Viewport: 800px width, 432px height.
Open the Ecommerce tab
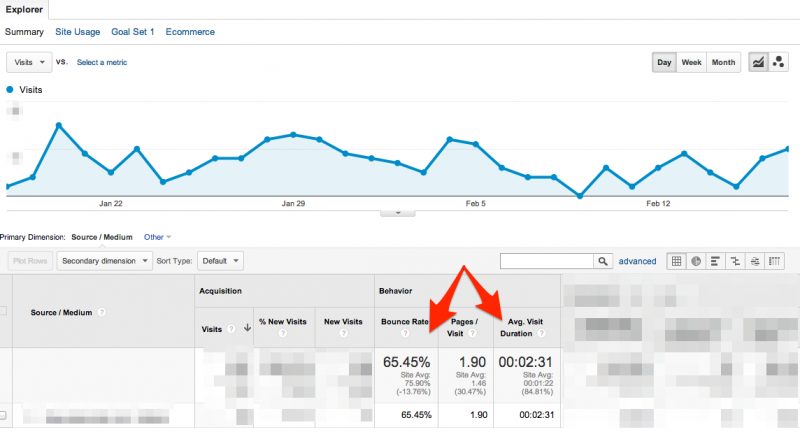point(190,32)
